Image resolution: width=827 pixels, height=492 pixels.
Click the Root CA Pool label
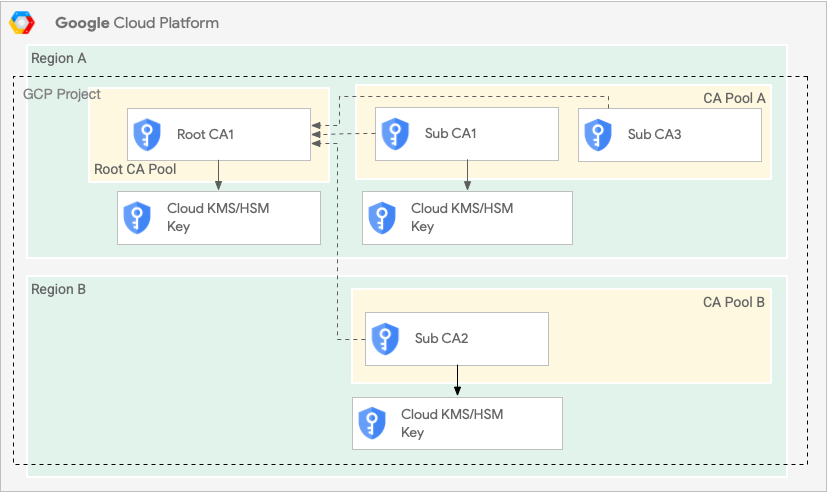(135, 169)
